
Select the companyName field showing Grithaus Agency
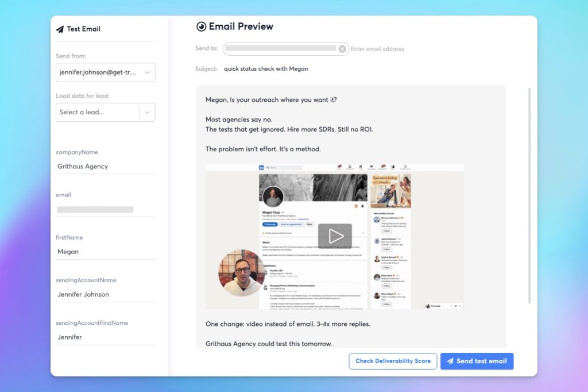pyautogui.click(x=105, y=166)
